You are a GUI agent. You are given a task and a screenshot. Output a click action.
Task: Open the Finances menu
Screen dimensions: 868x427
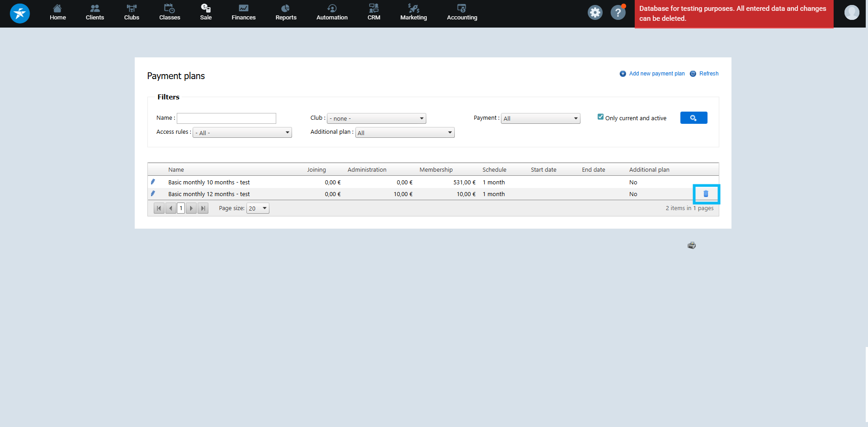243,13
